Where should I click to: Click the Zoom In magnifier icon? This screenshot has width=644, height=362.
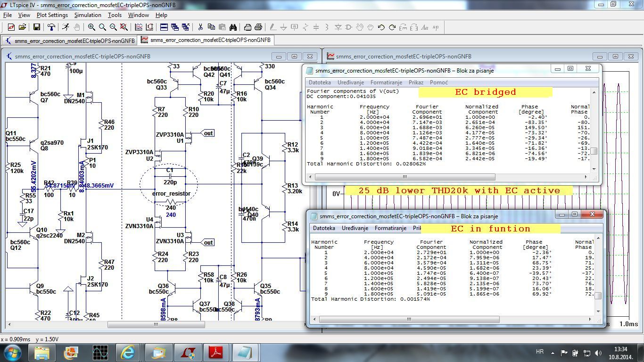coord(91,27)
